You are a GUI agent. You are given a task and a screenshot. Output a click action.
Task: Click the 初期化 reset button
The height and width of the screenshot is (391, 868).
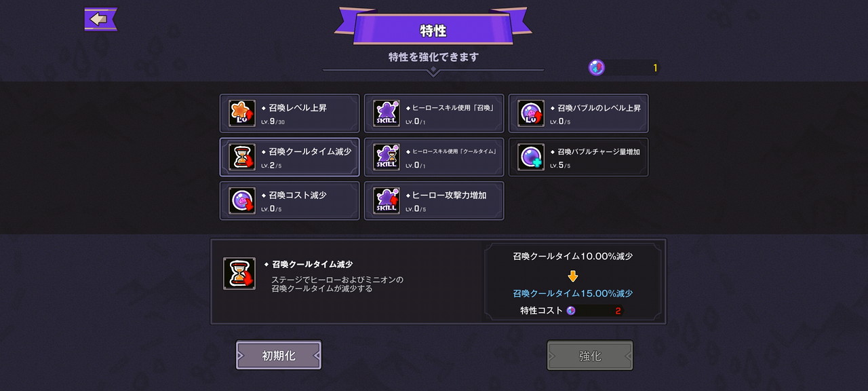(x=279, y=355)
